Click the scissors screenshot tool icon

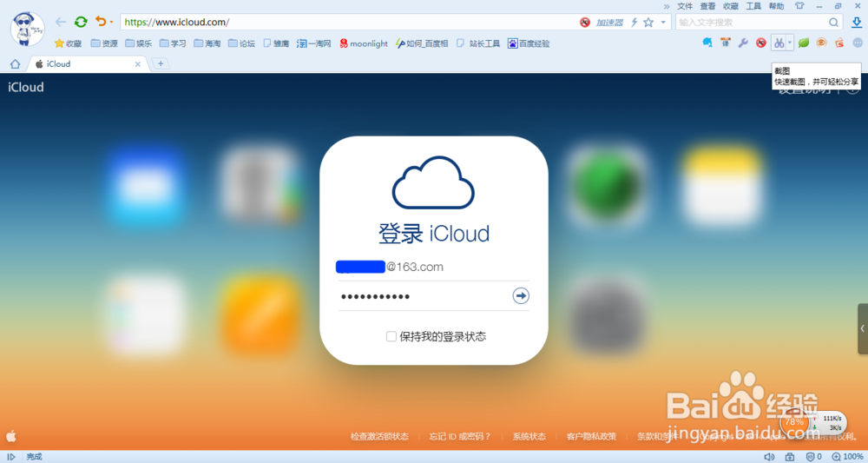click(x=779, y=43)
